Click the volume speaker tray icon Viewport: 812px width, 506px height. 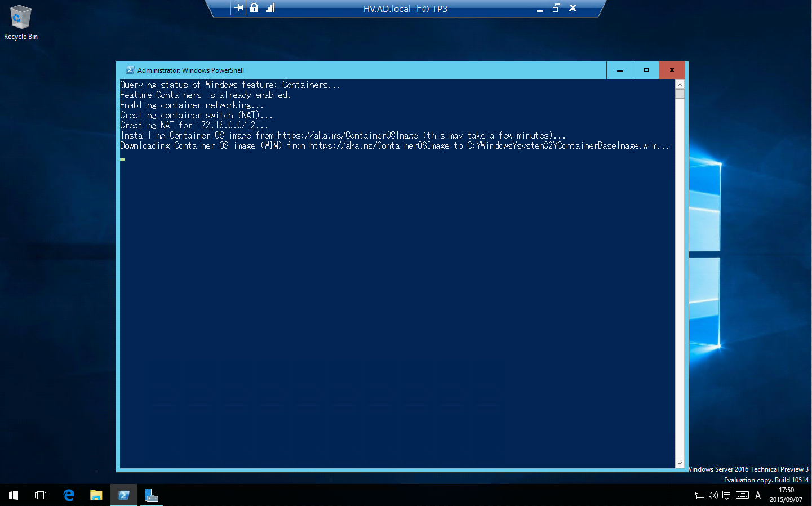(x=713, y=496)
